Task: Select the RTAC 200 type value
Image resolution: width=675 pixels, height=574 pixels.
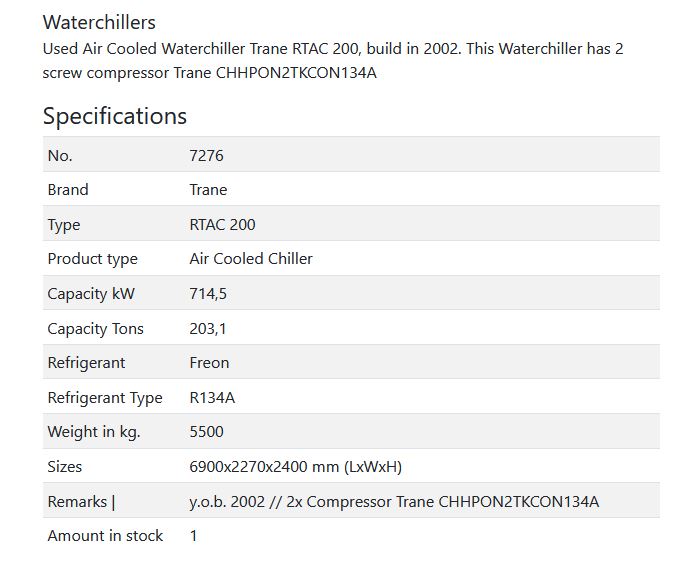Action: [222, 225]
